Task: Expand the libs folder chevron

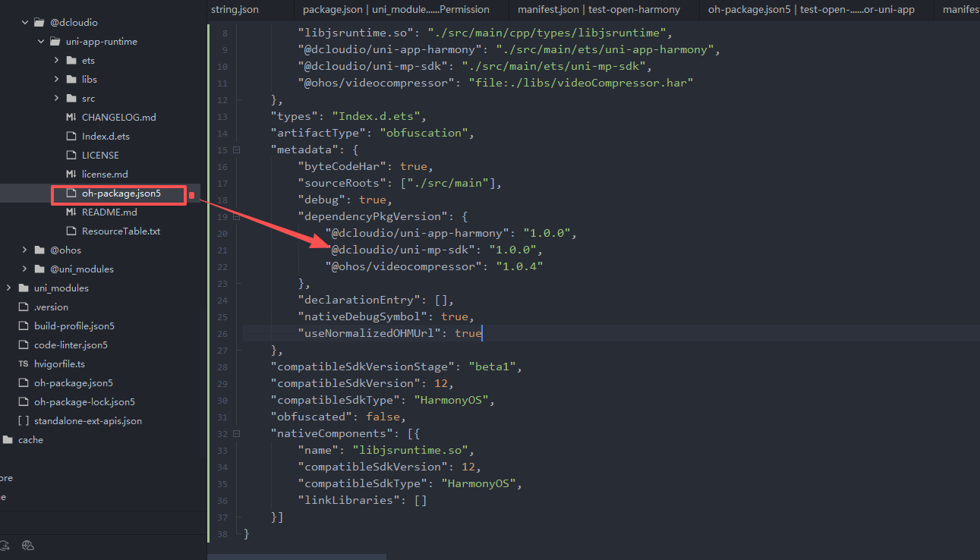Action: 57,79
